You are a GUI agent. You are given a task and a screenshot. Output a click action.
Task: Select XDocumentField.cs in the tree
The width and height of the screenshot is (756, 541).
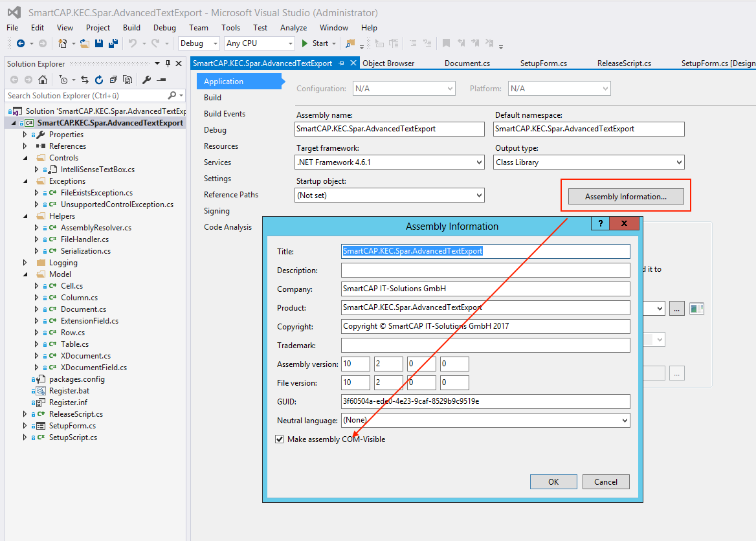[94, 368]
